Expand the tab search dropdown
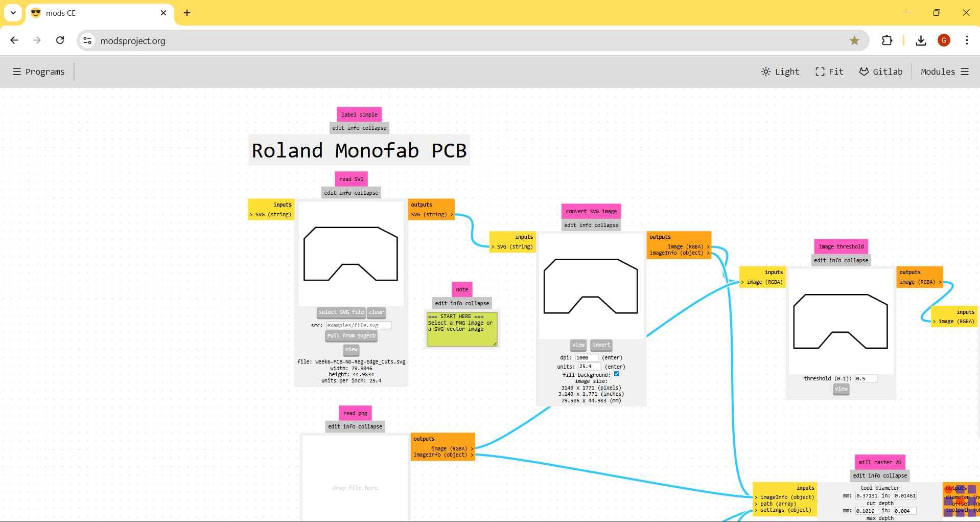This screenshot has height=522, width=980. tap(13, 13)
